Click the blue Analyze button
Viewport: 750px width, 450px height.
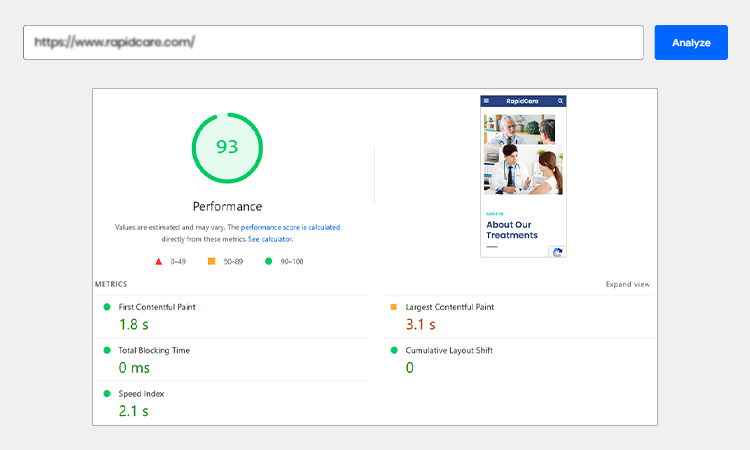[691, 43]
